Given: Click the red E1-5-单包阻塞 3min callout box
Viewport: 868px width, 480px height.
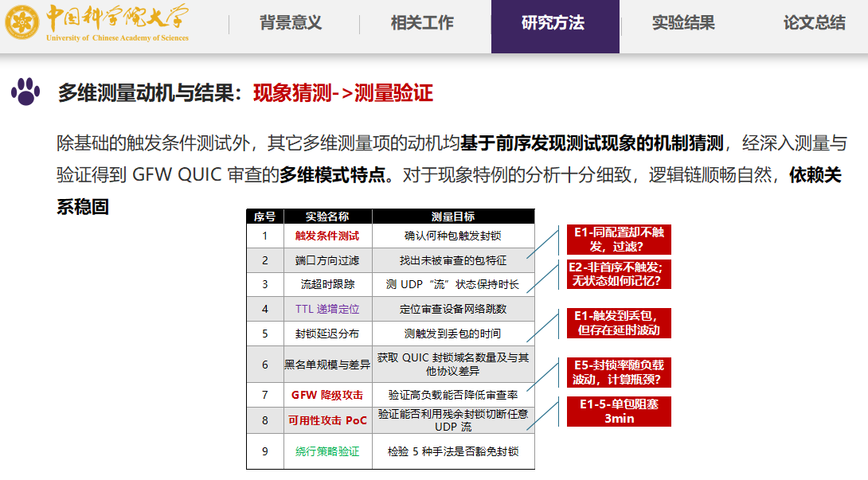Looking at the screenshot, I should pos(619,412).
